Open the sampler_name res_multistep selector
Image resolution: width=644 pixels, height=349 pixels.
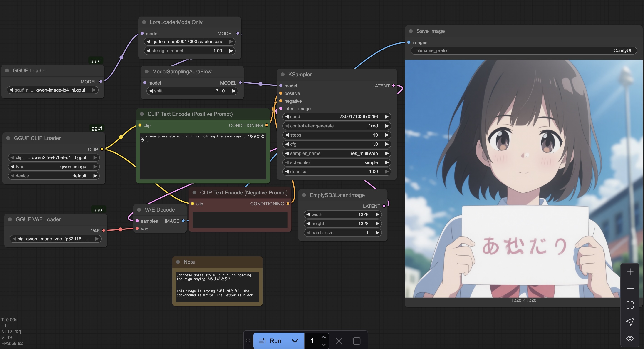click(x=337, y=153)
